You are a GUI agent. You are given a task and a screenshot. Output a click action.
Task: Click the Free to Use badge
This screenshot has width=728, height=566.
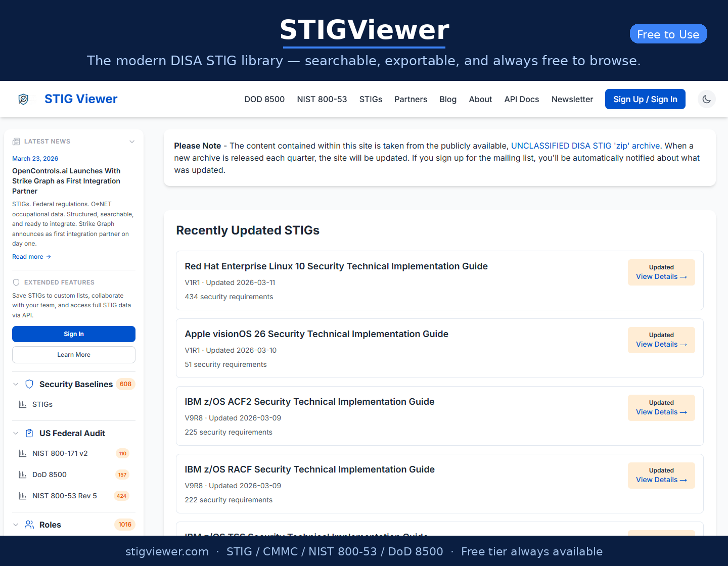tap(668, 34)
